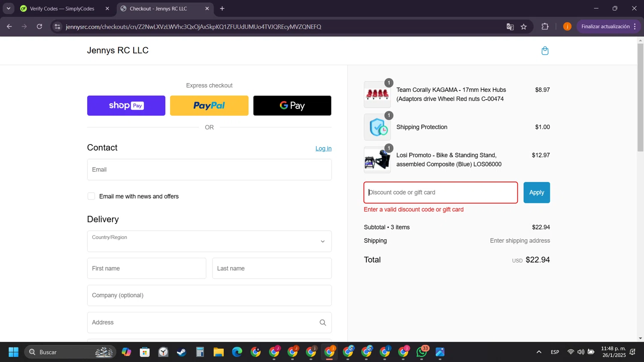Open Microsoft Edge from the taskbar
644x362 pixels.
[x=237, y=352]
